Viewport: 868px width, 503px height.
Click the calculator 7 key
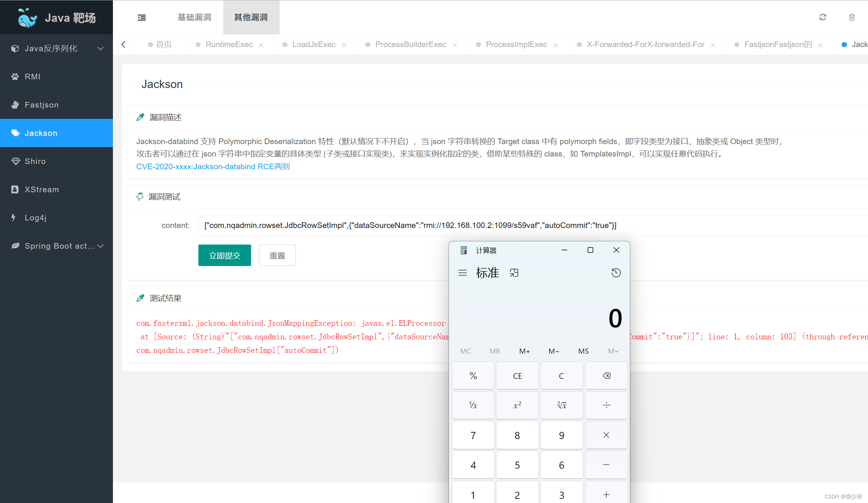click(473, 435)
